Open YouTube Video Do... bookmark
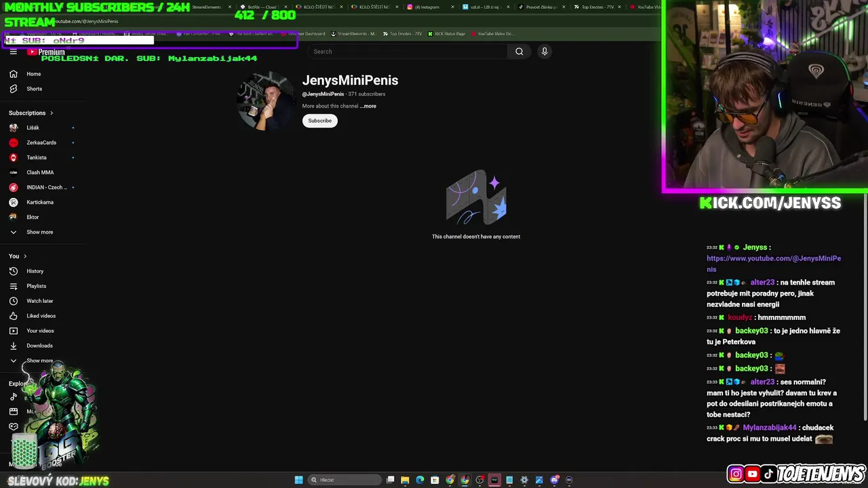Image resolution: width=868 pixels, height=488 pixels. click(492, 34)
